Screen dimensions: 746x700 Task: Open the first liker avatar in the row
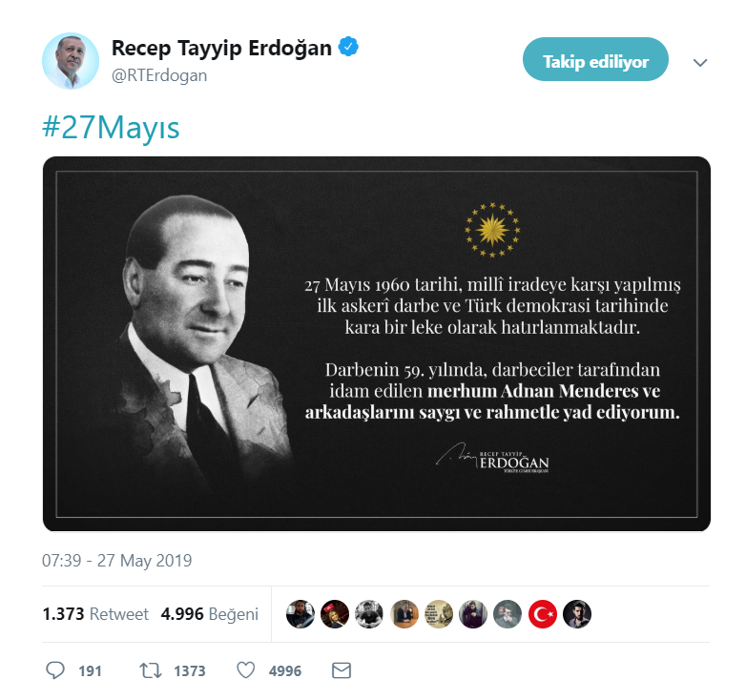click(x=300, y=614)
